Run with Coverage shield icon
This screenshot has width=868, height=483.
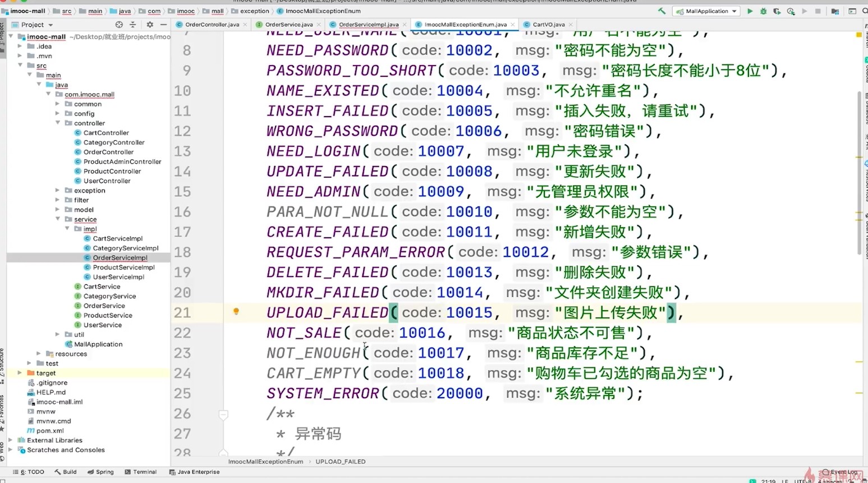coord(777,11)
